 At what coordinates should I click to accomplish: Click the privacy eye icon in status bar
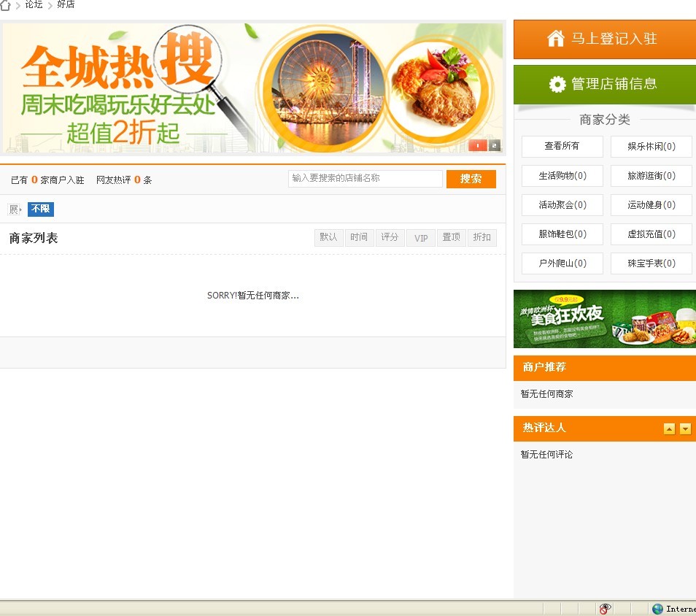[x=605, y=609]
